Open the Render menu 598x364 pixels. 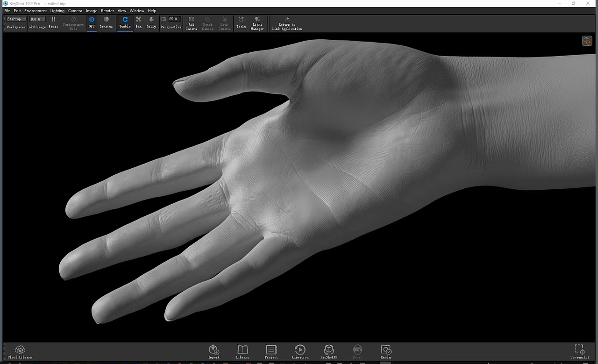click(x=107, y=11)
